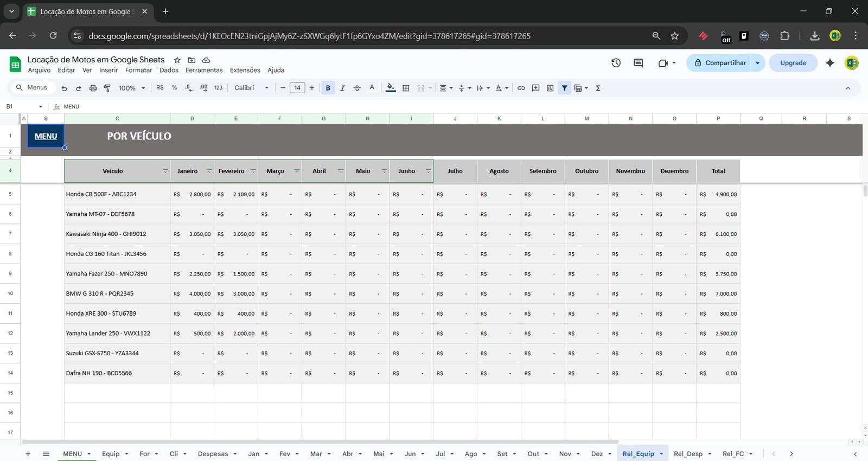This screenshot has width=868, height=461.
Task: Insert a chart using toolbar icon
Action: click(550, 88)
